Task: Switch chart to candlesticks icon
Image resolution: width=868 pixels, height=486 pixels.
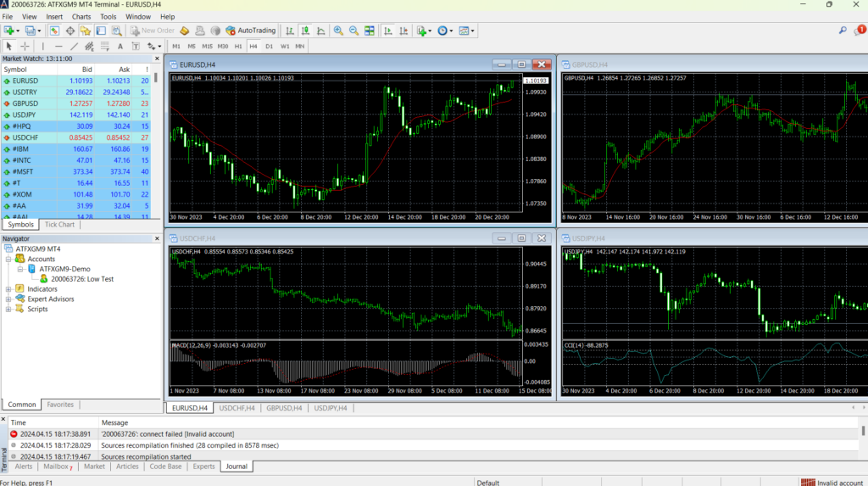Action: 305,31
